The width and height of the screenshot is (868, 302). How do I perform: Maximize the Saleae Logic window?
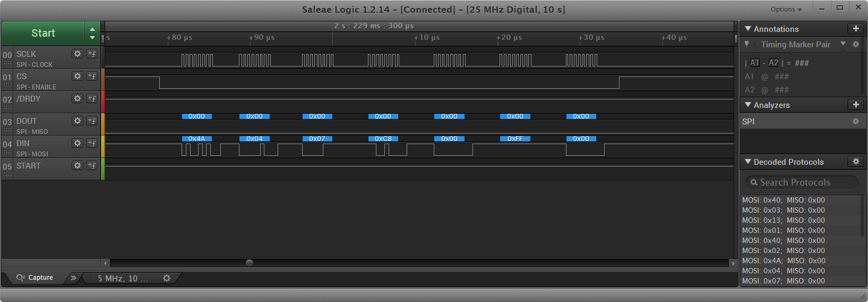(840, 7)
